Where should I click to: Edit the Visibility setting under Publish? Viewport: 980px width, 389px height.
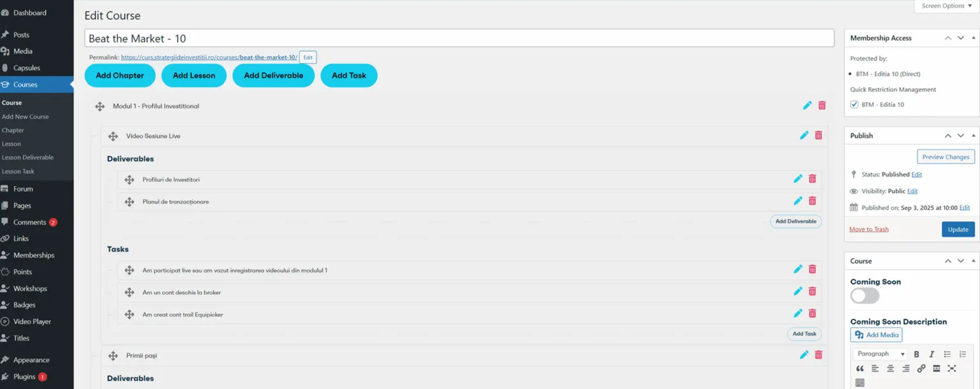(x=912, y=191)
